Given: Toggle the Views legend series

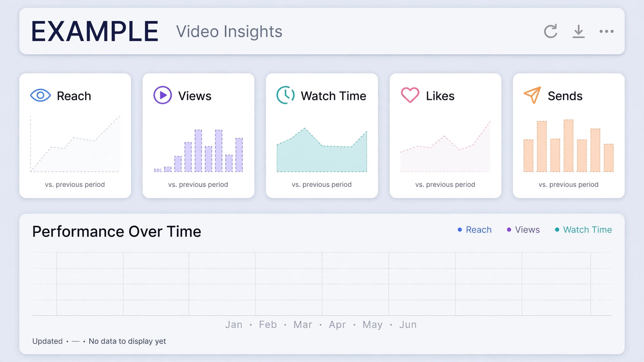Looking at the screenshot, I should pos(523,230).
